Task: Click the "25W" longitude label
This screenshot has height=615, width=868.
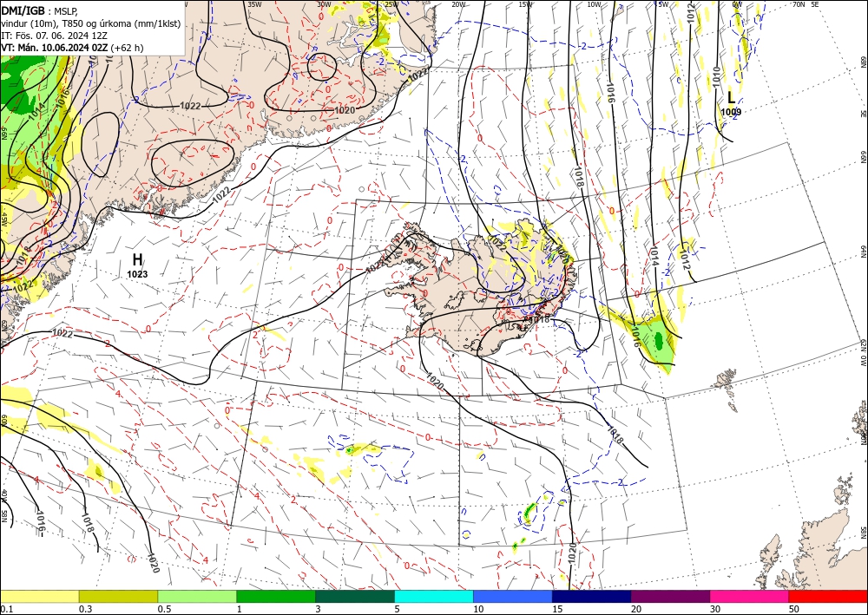Action: (391, 4)
